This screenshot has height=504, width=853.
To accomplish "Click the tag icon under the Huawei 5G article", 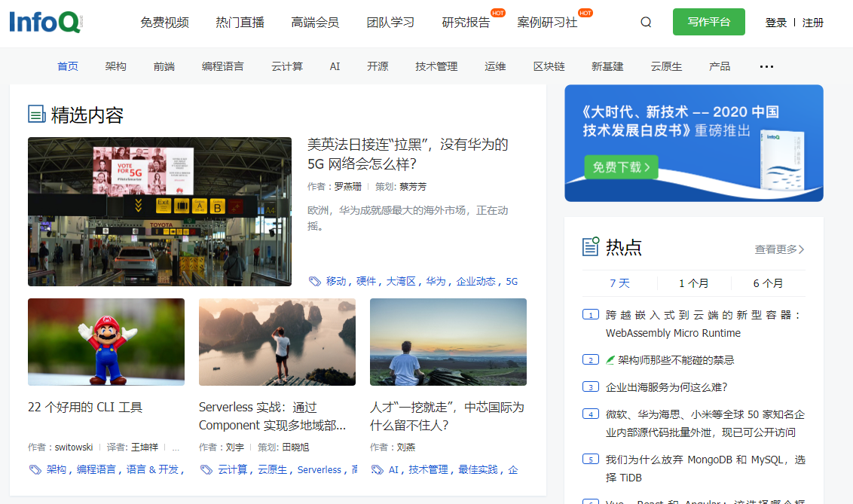I will pyautogui.click(x=315, y=281).
